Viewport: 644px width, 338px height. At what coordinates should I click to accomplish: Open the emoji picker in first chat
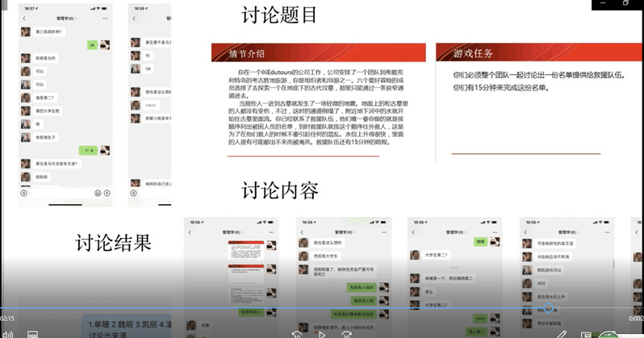98,193
